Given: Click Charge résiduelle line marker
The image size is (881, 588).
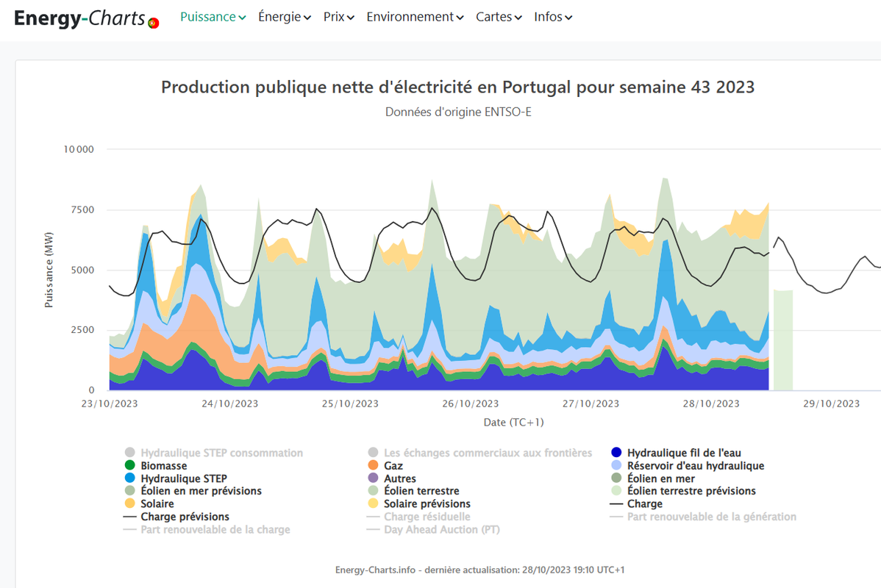Looking at the screenshot, I should point(373,517).
